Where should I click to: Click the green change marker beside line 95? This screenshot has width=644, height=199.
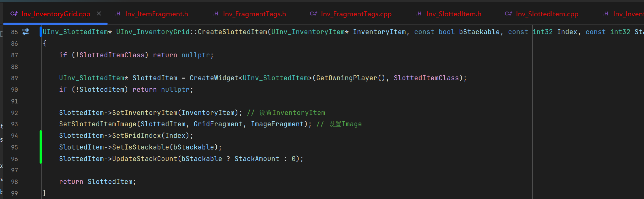(x=41, y=147)
